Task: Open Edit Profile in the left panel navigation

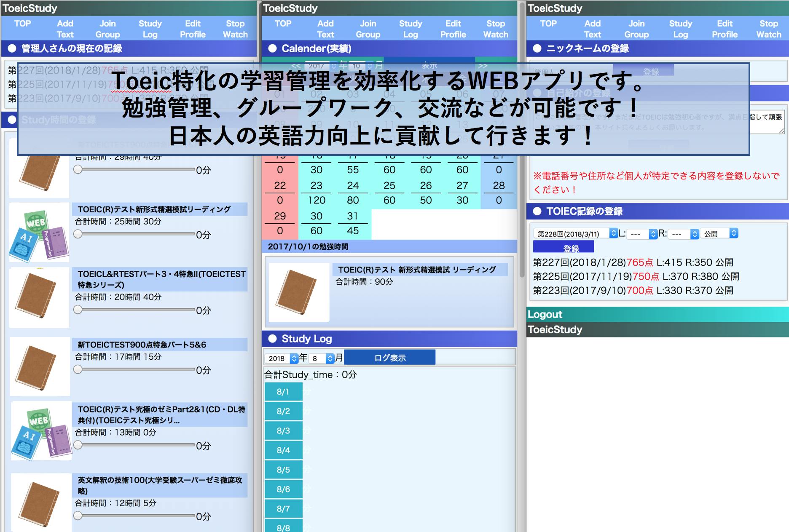Action: point(193,29)
